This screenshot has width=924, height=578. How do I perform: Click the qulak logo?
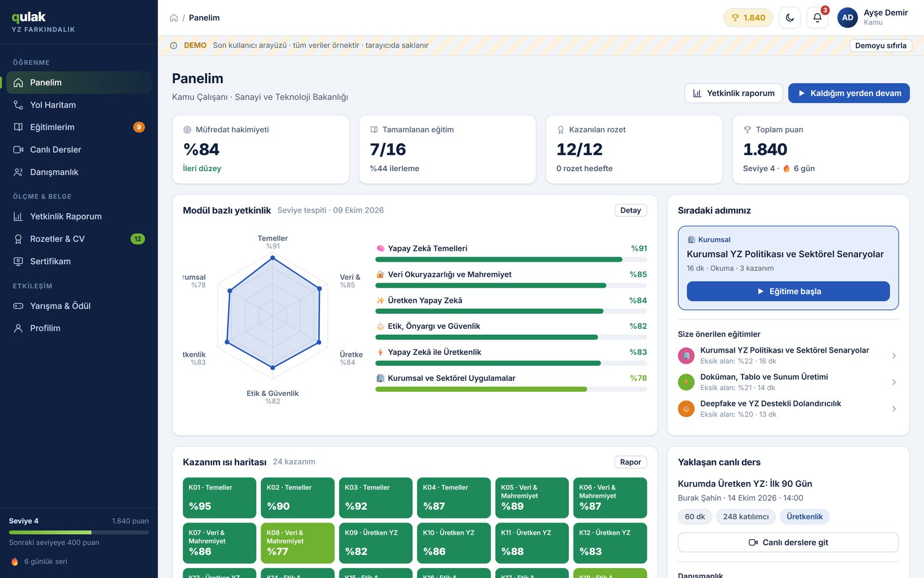click(29, 17)
